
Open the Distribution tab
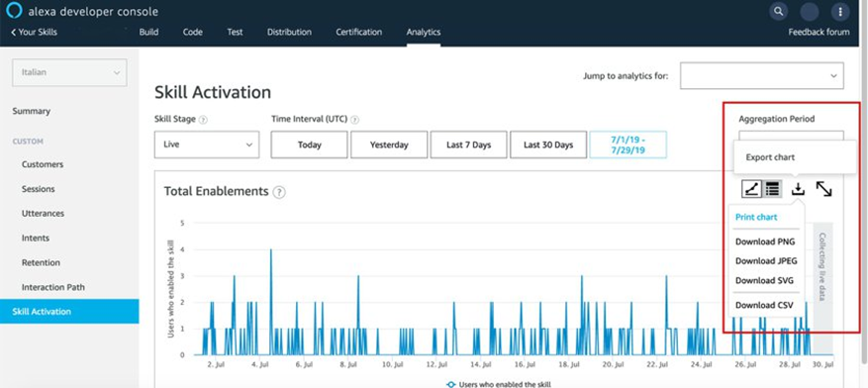tap(289, 32)
